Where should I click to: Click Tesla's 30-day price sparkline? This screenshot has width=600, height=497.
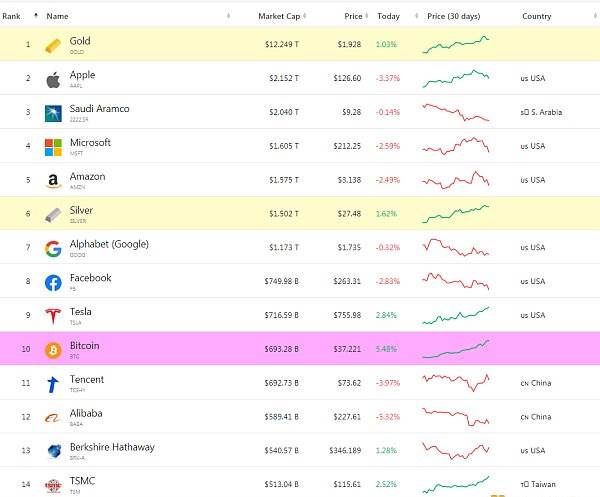click(455, 315)
